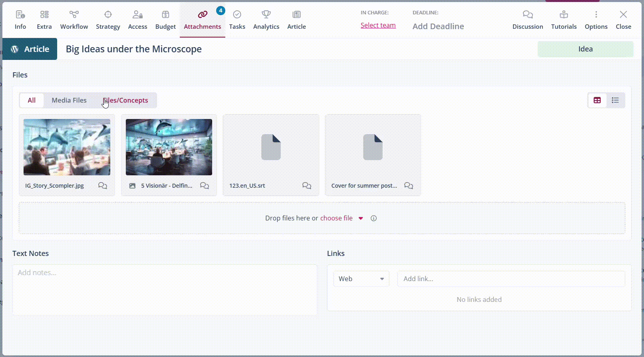
Task: Filter files by Files/Concepts
Action: (x=125, y=101)
